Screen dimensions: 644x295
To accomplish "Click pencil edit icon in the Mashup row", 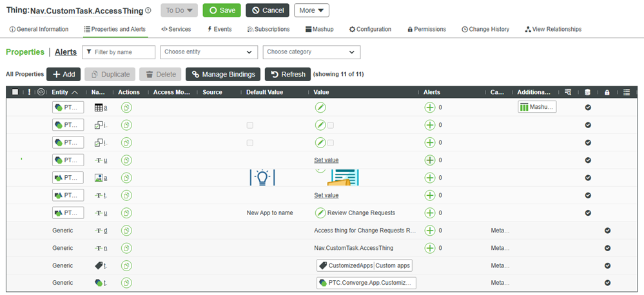I will coord(320,108).
